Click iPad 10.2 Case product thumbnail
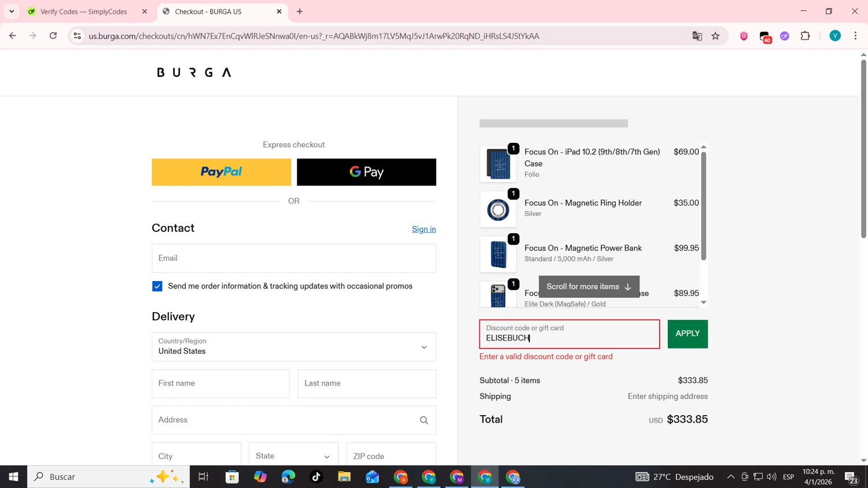Image resolution: width=868 pixels, height=488 pixels. coord(498,164)
